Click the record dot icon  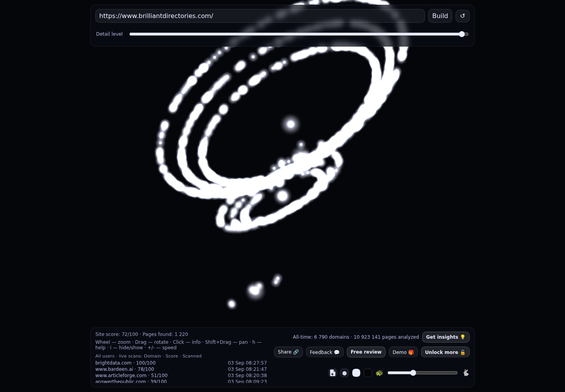[344, 373]
